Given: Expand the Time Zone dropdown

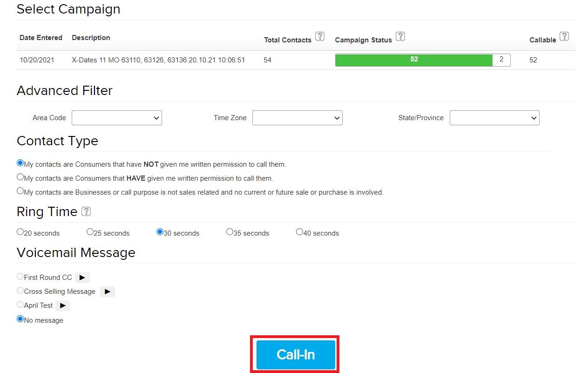Looking at the screenshot, I should click(x=297, y=118).
